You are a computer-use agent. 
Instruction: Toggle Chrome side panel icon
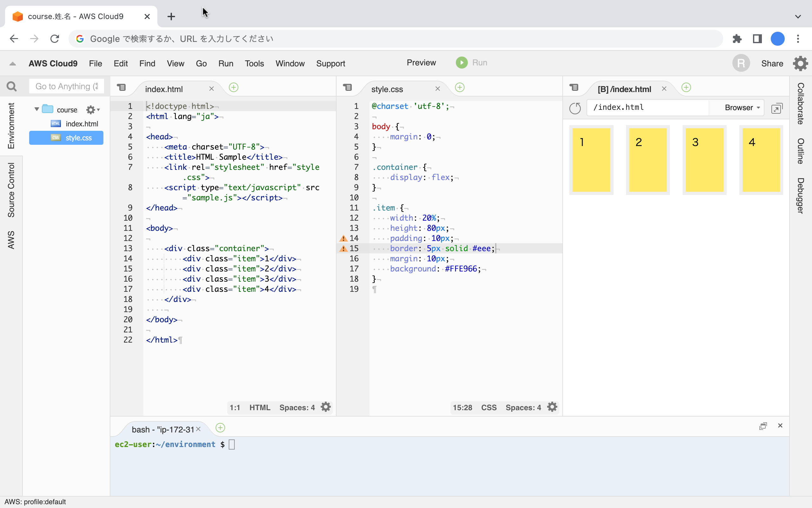[757, 39]
